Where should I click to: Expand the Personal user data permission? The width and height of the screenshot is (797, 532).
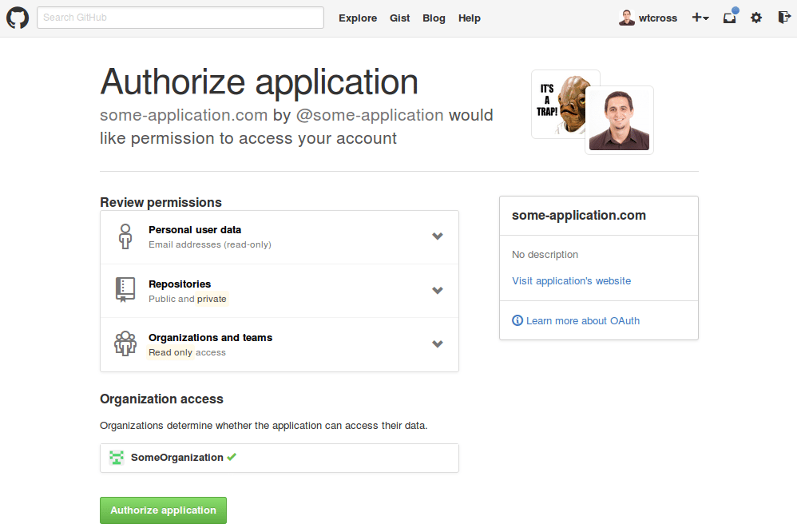[x=438, y=236]
